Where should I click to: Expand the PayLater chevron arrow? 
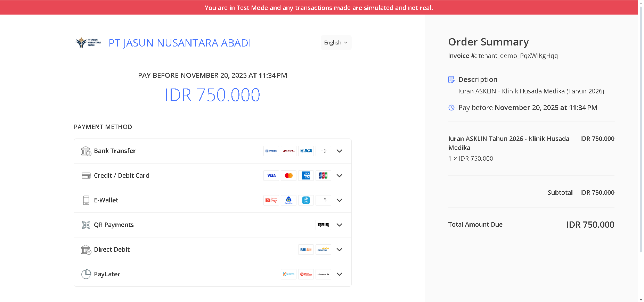click(x=340, y=274)
